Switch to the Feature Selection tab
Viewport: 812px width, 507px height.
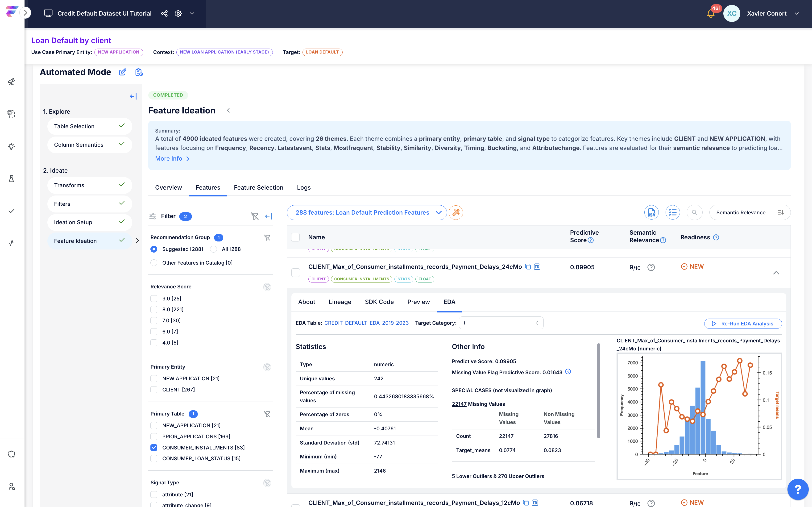[258, 187]
